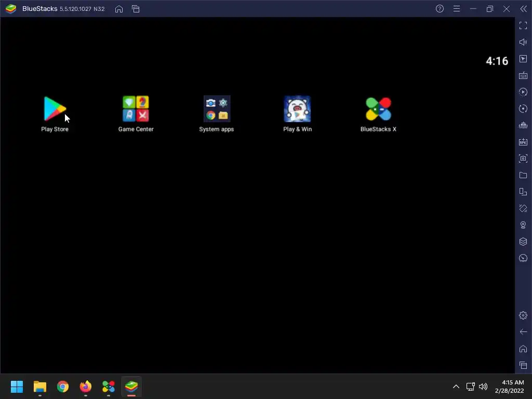Screen dimensions: 532x399
Task: Open File Explorer from the taskbar
Action: click(39, 387)
